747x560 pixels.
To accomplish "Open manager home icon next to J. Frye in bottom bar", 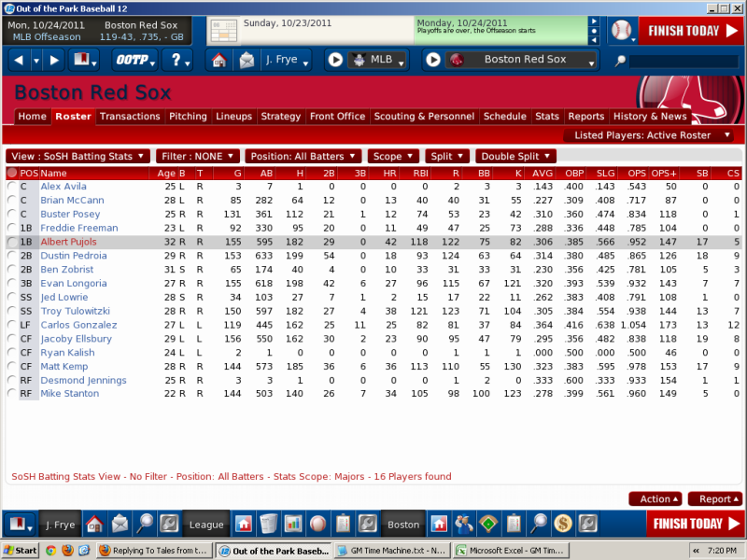I will pos(94,525).
